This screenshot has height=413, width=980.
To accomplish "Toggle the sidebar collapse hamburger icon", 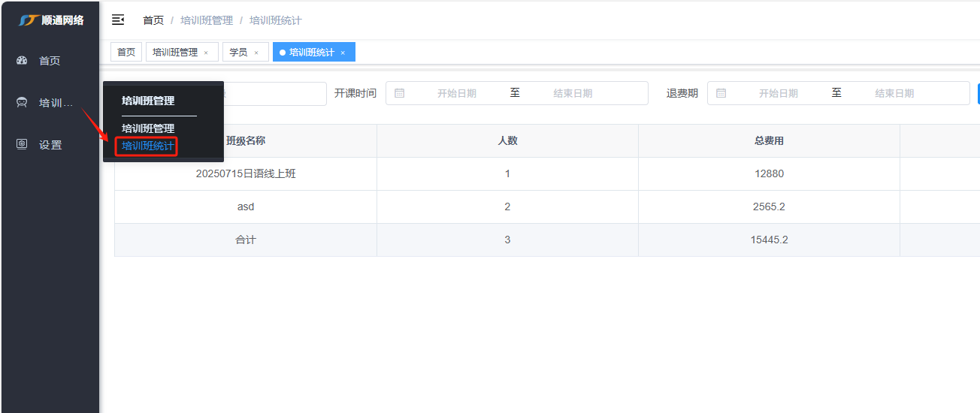I will point(118,20).
